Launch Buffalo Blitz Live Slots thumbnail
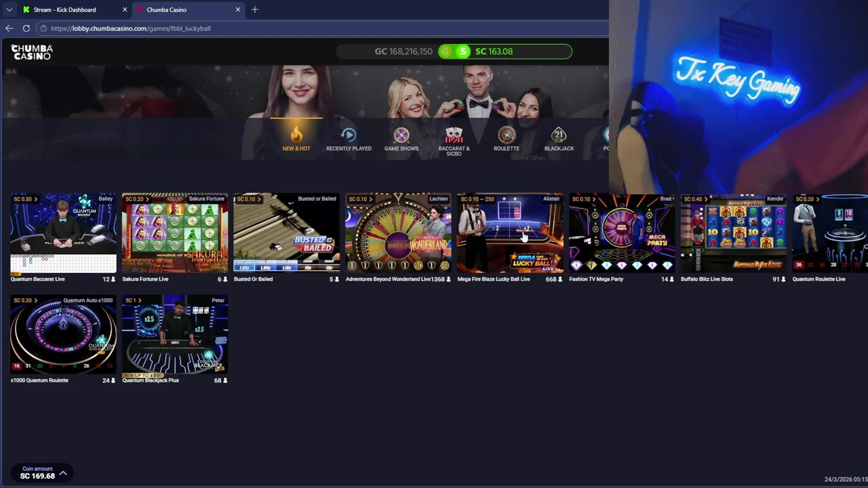The width and height of the screenshot is (868, 488). point(734,234)
